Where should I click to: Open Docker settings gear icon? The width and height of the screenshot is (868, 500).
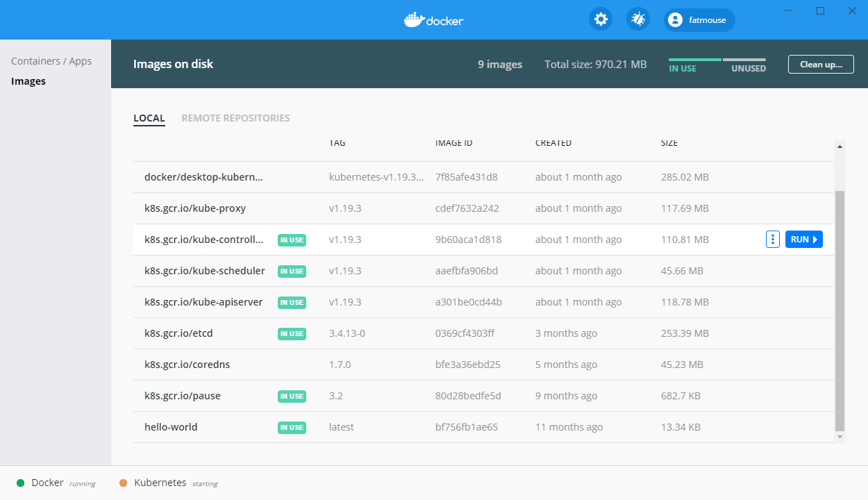coord(601,19)
